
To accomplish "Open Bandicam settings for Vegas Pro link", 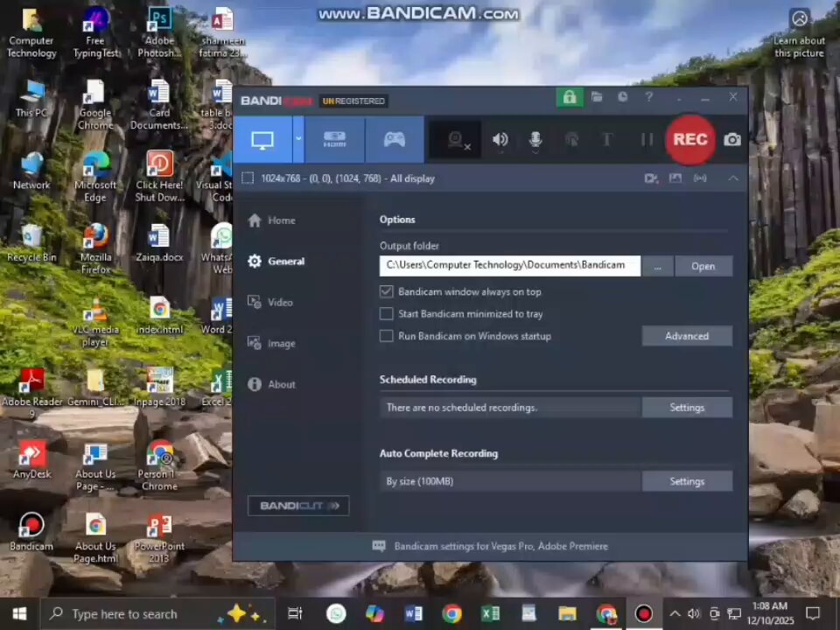I will coord(500,546).
